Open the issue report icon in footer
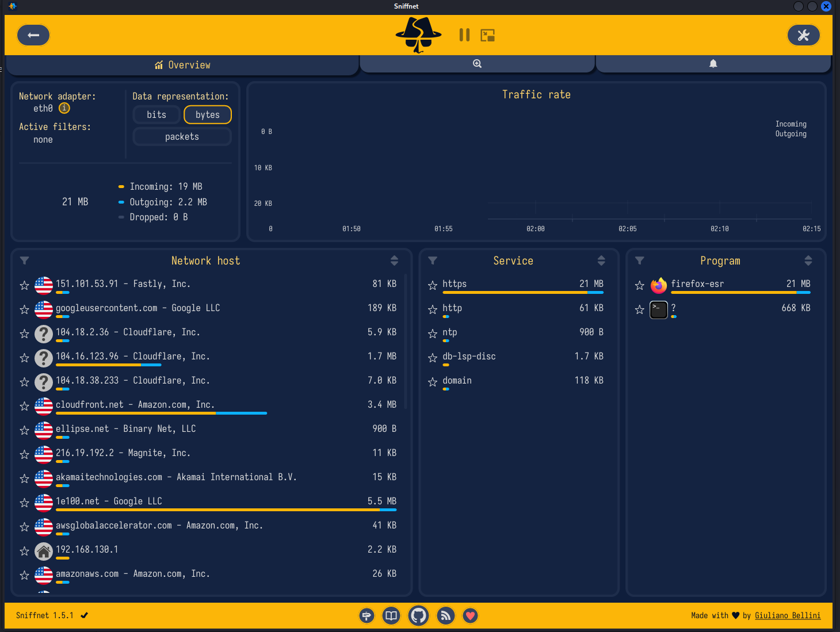This screenshot has height=632, width=840. pos(366,616)
